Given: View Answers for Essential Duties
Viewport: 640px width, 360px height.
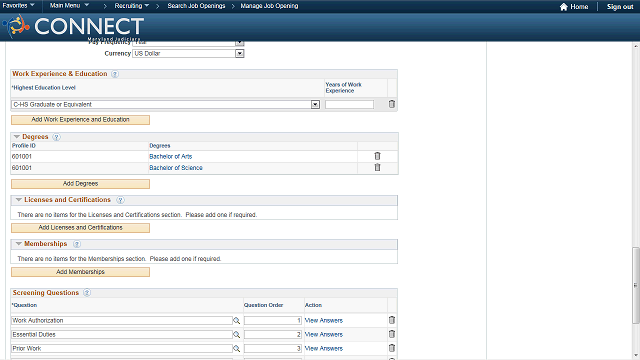Looking at the screenshot, I should click(324, 334).
